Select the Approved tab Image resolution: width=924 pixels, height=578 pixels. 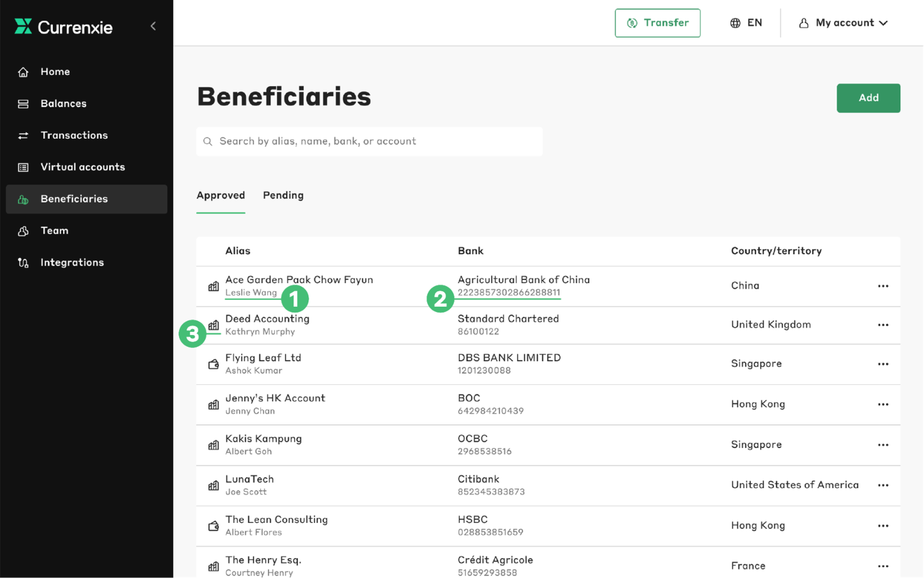pos(220,195)
